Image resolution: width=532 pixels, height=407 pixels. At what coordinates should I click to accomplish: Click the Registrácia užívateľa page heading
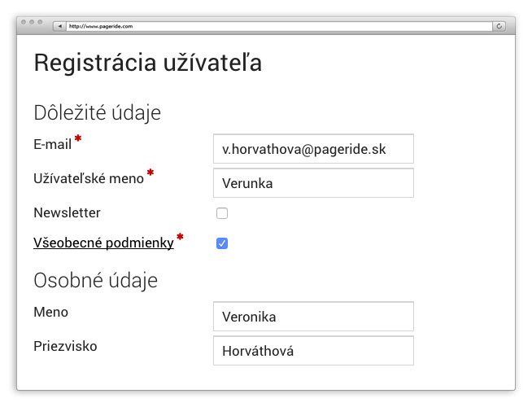click(x=147, y=63)
